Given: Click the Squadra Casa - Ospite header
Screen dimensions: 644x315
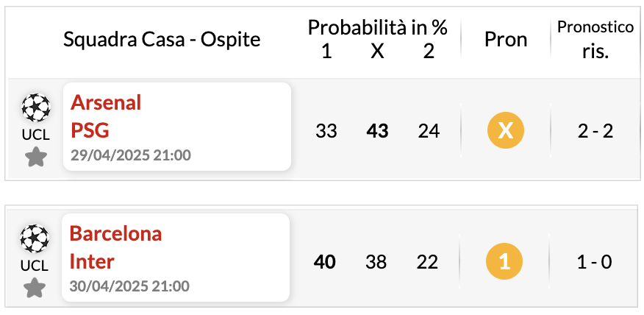Looking at the screenshot, I should coord(162,40).
